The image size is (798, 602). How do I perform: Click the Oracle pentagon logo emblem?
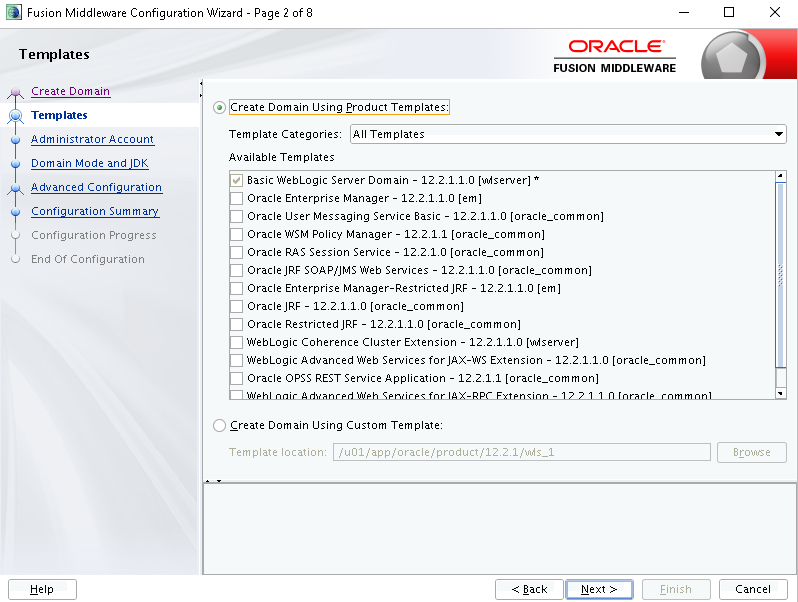pyautogui.click(x=731, y=58)
